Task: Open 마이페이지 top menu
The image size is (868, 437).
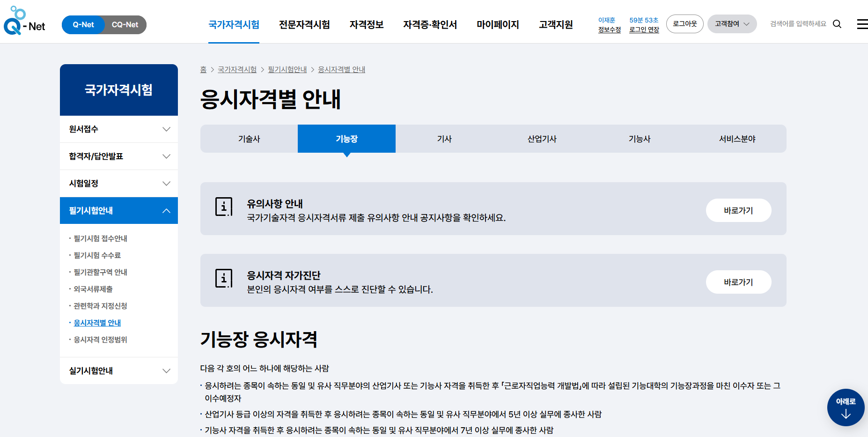Action: (498, 25)
